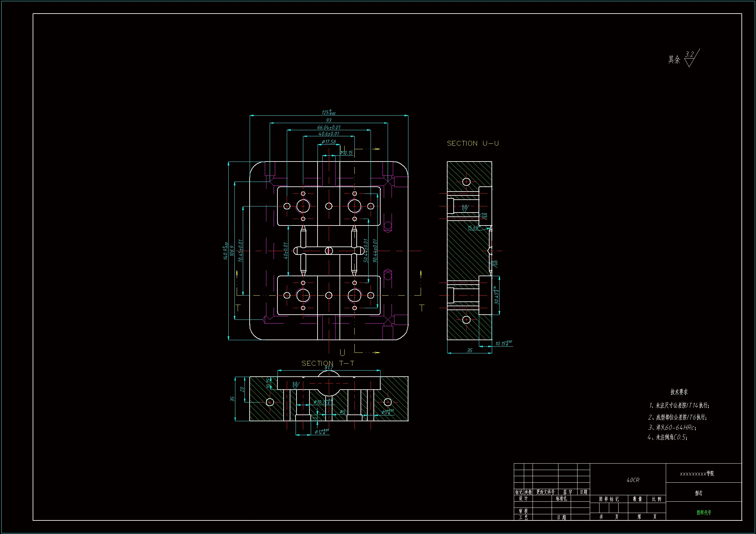The image size is (756, 534).
Task: Select the 66.04±0.01 horizontal dimension text
Action: pyautogui.click(x=329, y=127)
